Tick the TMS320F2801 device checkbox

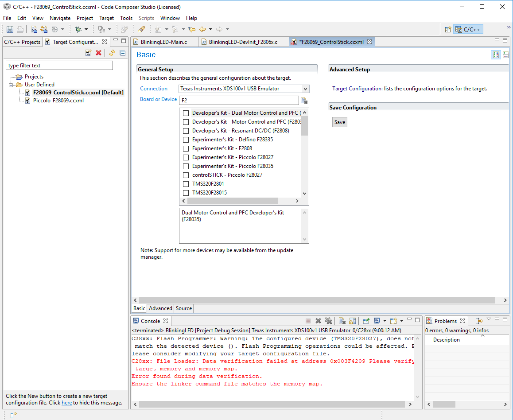click(186, 184)
